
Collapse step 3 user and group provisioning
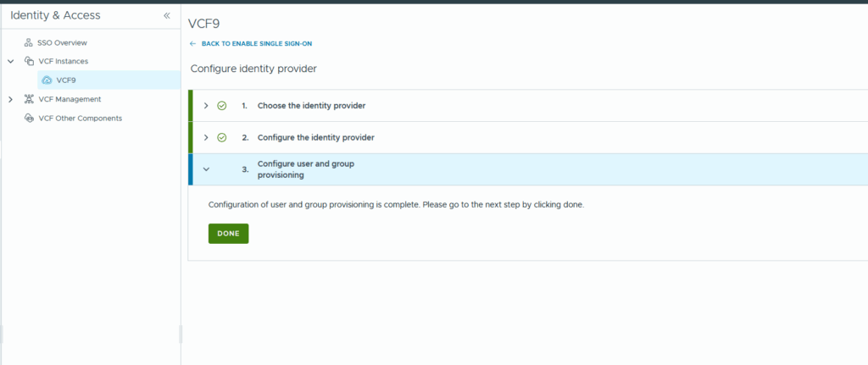(206, 169)
